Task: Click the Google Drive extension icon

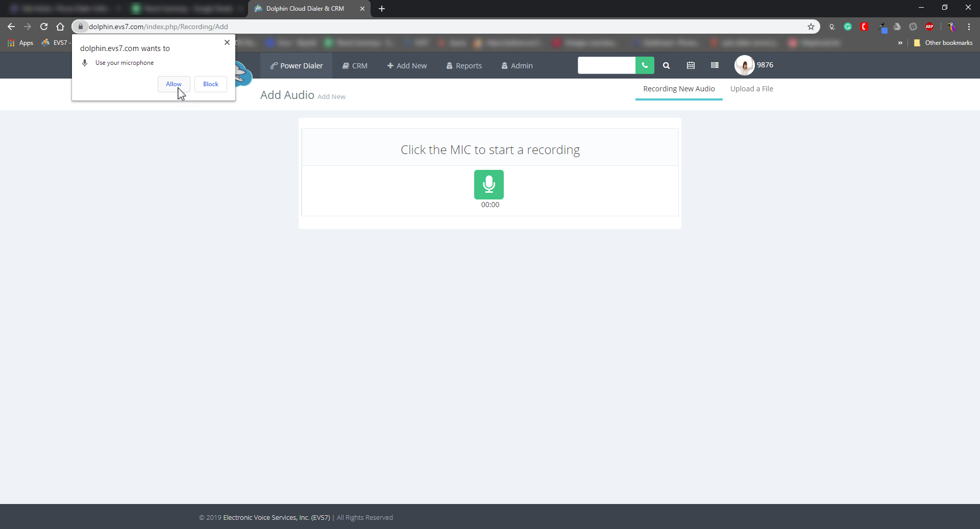Action: tap(897, 27)
